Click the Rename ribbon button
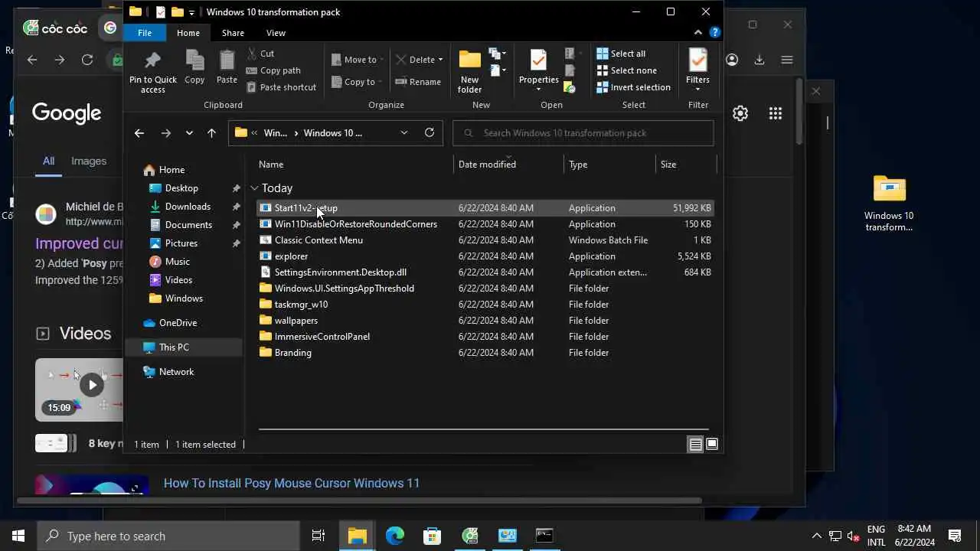 coord(418,82)
